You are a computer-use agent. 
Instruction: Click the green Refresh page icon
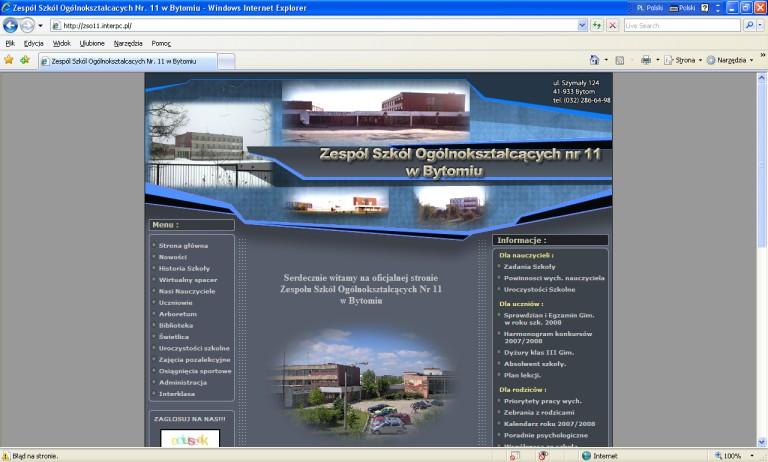(x=597, y=25)
